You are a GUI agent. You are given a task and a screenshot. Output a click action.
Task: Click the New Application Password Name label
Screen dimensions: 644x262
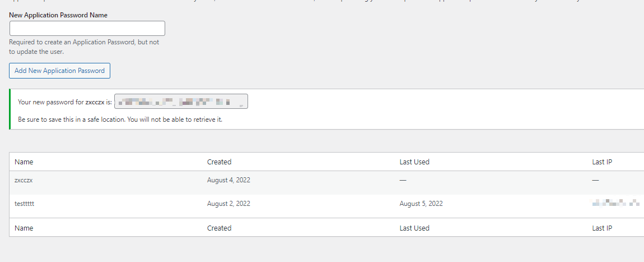tap(58, 15)
